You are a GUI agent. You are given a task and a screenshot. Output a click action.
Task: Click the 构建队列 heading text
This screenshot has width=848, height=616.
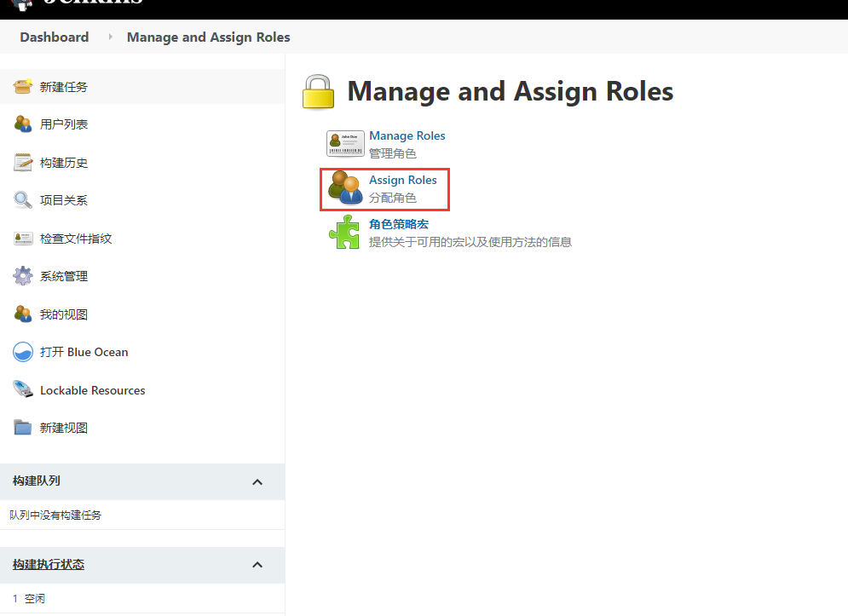coord(37,481)
